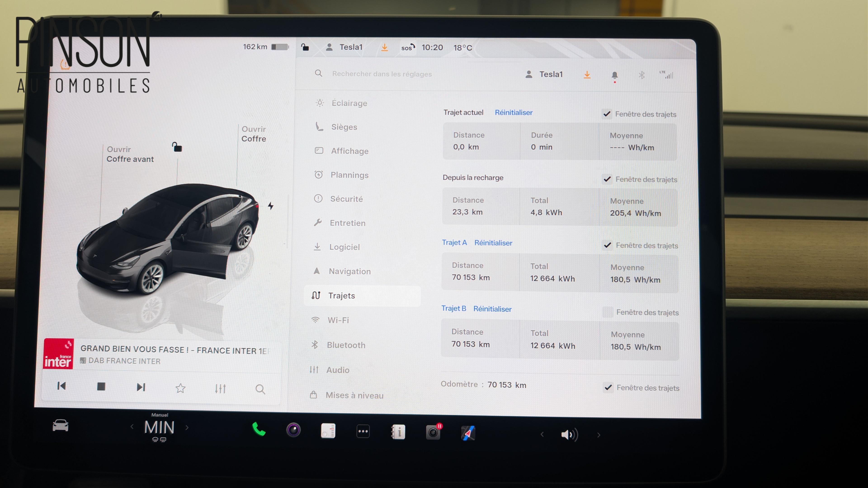Screen dimensions: 868x488
Task: Tap the MIN temperature setting
Action: (159, 427)
